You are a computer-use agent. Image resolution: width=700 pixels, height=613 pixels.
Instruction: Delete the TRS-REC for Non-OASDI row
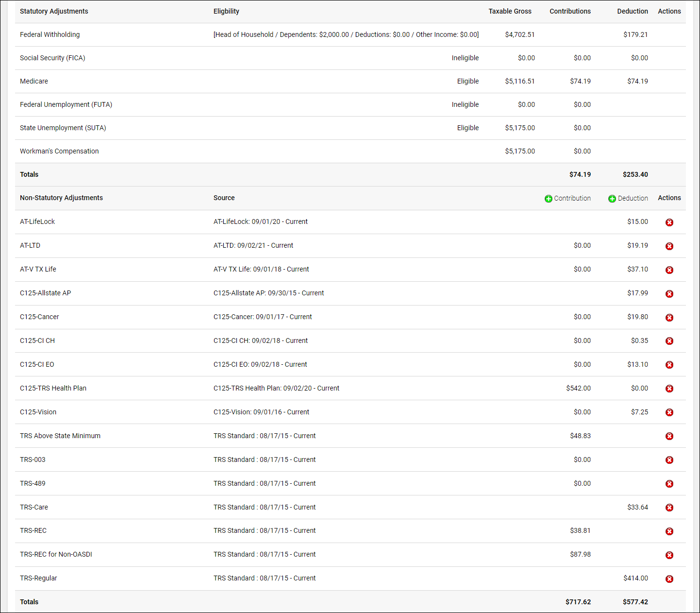[669, 555]
